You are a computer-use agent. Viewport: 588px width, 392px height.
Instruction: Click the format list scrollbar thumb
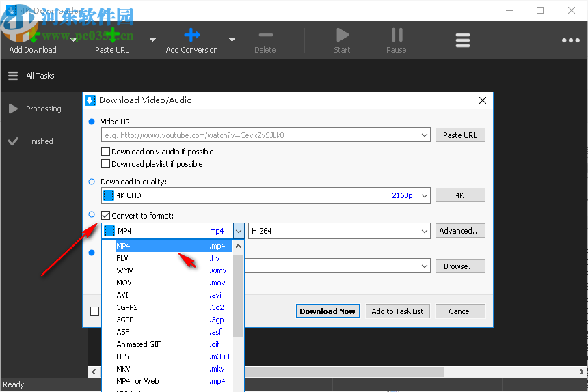pyautogui.click(x=238, y=296)
